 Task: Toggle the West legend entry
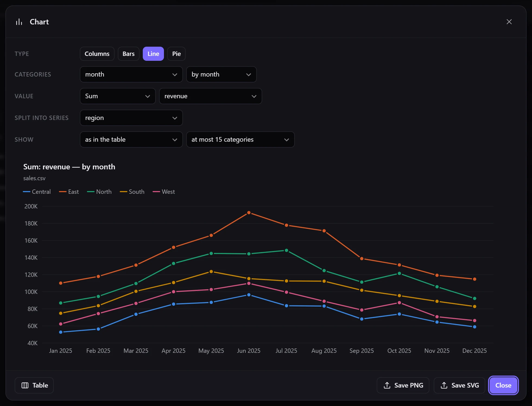pyautogui.click(x=164, y=192)
